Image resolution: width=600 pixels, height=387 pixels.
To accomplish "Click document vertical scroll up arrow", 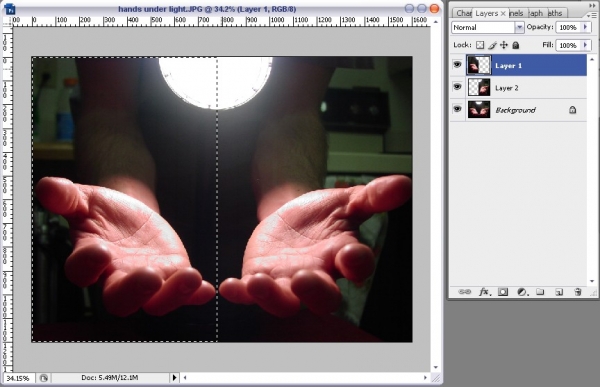I will (436, 22).
